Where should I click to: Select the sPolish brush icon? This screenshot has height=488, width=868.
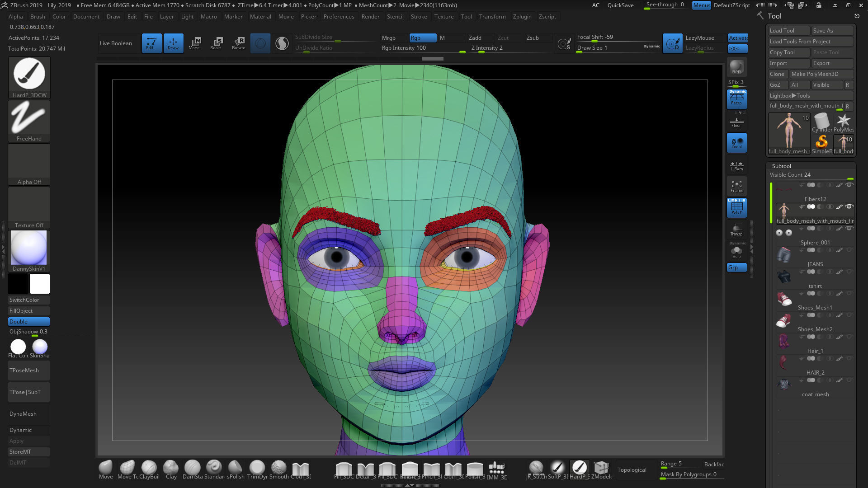click(x=235, y=469)
